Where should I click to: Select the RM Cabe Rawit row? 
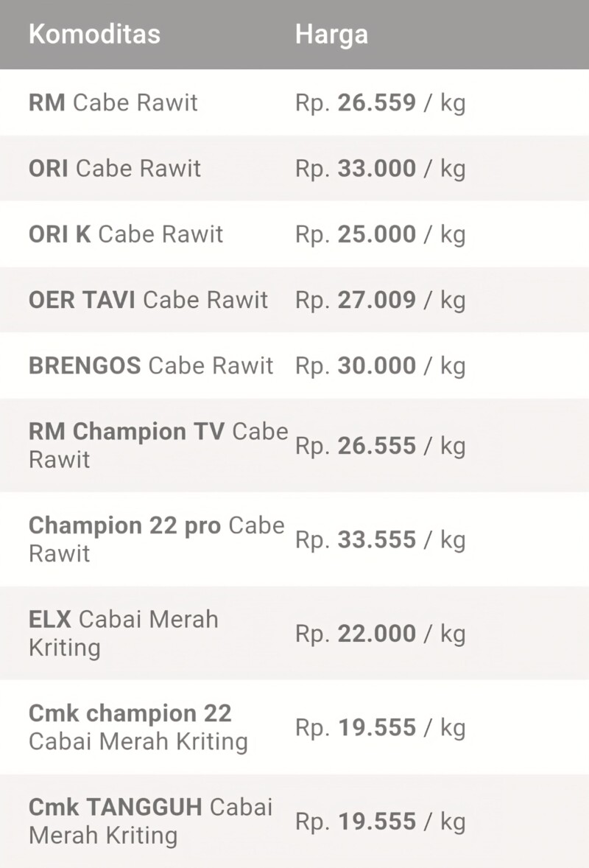point(294,102)
